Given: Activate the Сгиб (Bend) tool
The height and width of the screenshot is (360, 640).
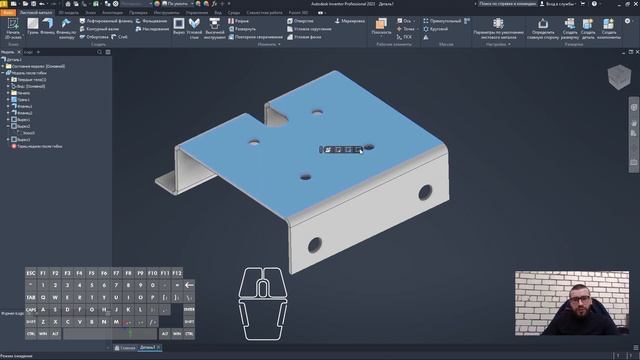Looking at the screenshot, I should pyautogui.click(x=119, y=37).
